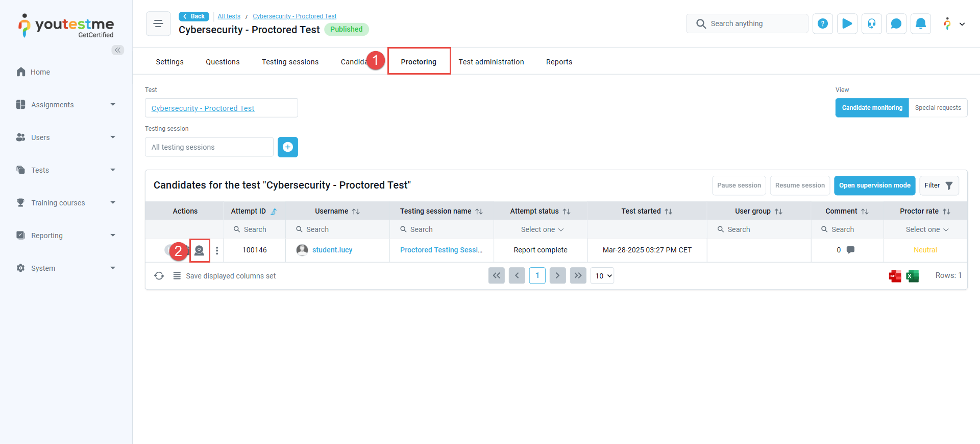Click the Attempt ID search field
This screenshot has width=980, height=444.
click(x=254, y=230)
